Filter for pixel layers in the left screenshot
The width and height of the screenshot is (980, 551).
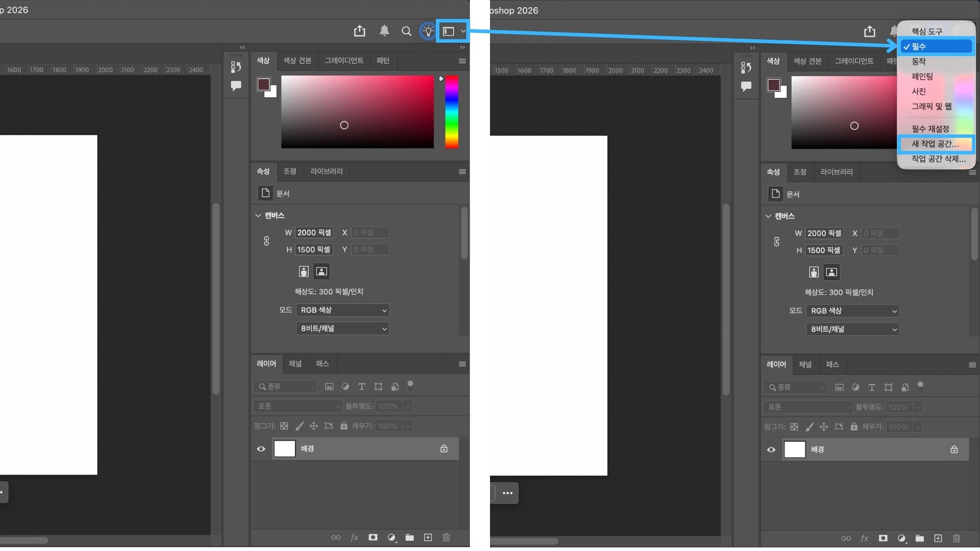pyautogui.click(x=329, y=387)
